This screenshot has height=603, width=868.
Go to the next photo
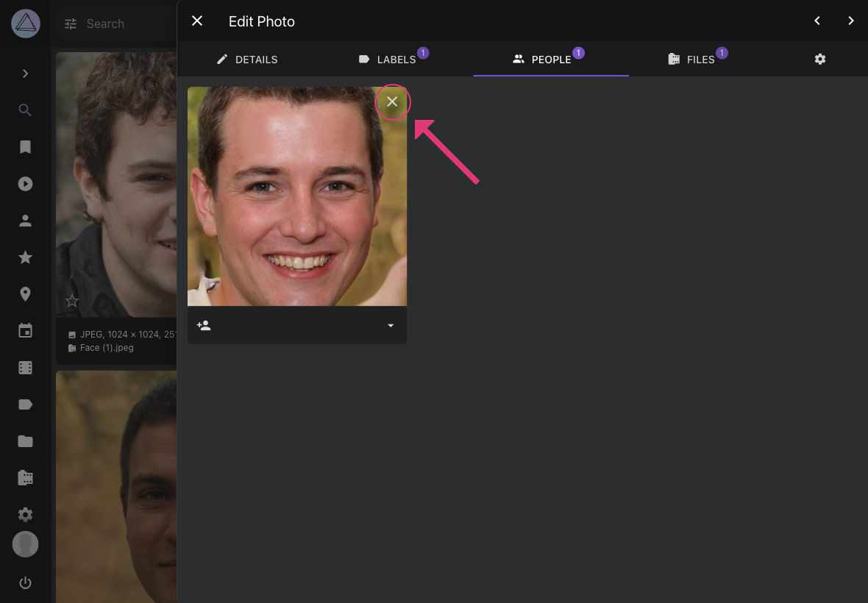tap(850, 21)
